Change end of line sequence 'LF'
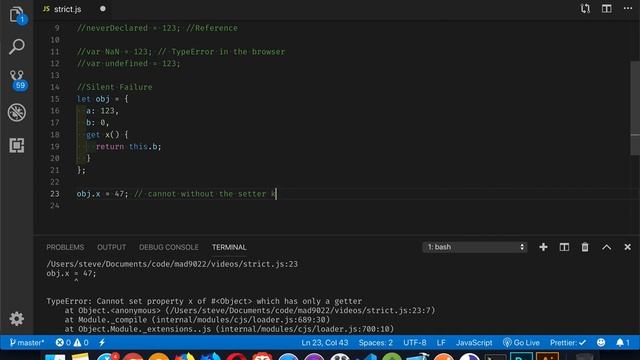640x360 pixels. point(441,342)
